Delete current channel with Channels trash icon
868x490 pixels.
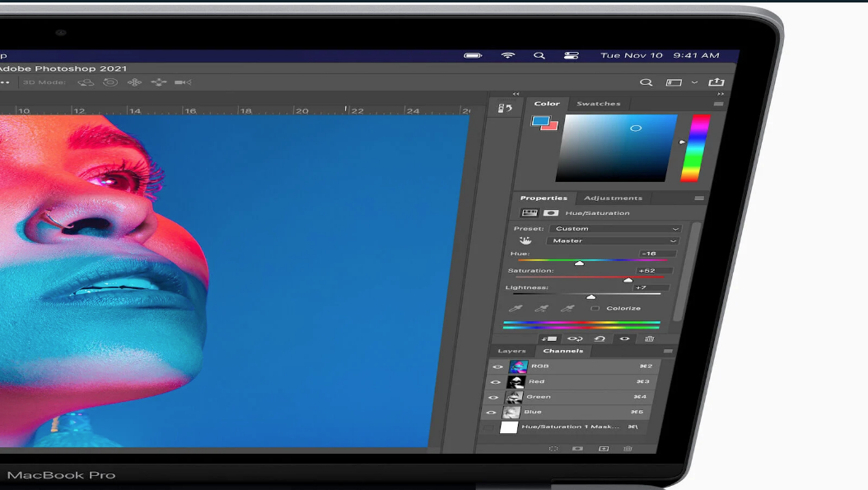tap(628, 449)
